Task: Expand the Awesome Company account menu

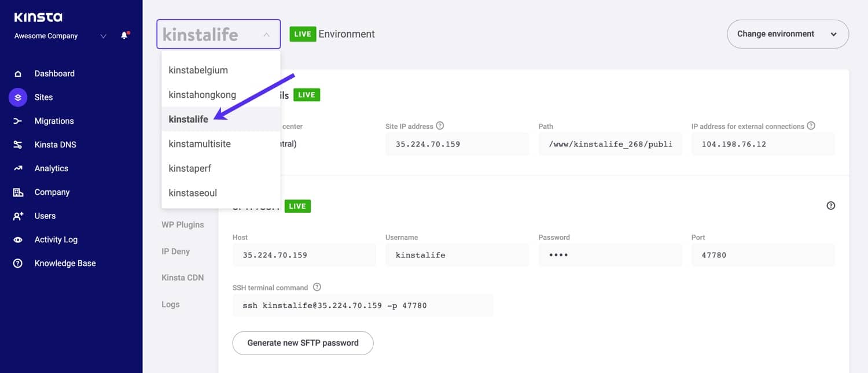Action: pyautogui.click(x=103, y=35)
